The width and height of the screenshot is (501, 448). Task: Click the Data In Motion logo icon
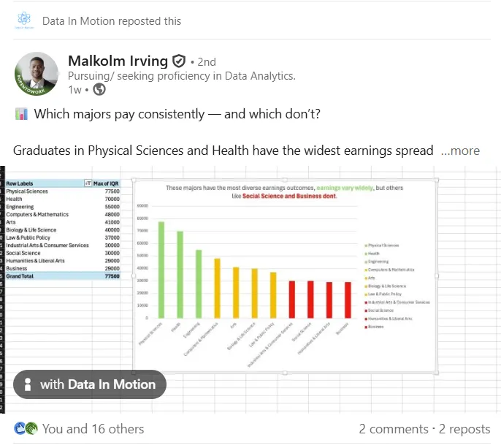24,20
